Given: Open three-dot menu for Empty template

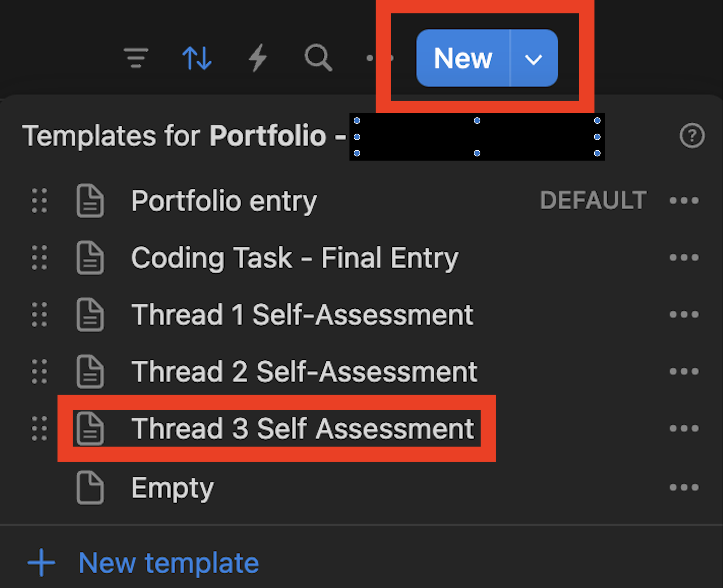Looking at the screenshot, I should pos(684,487).
